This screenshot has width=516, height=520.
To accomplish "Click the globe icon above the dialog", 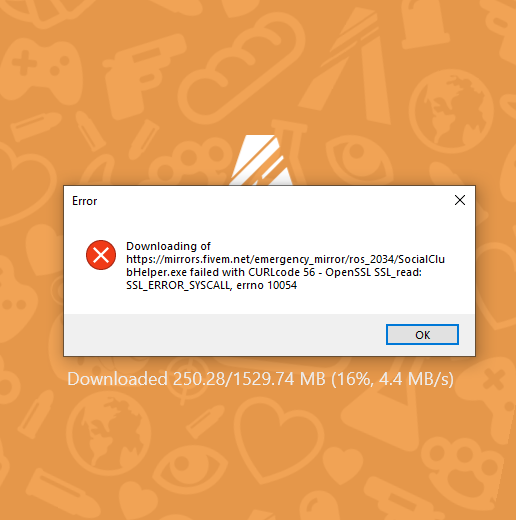I will pos(451,111).
